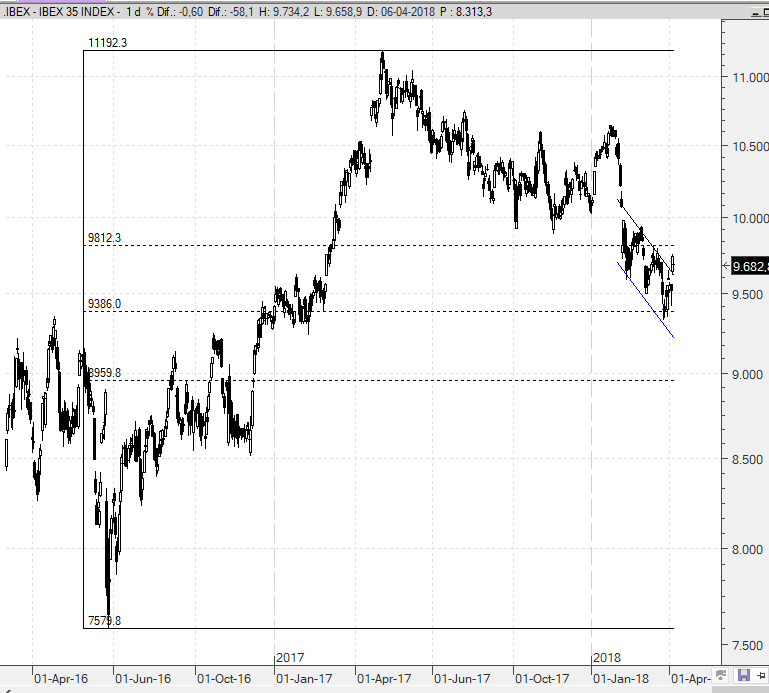This screenshot has height=693, width=769.
Task: Click the 01-Apr-16 date axis label
Action: [x=61, y=679]
